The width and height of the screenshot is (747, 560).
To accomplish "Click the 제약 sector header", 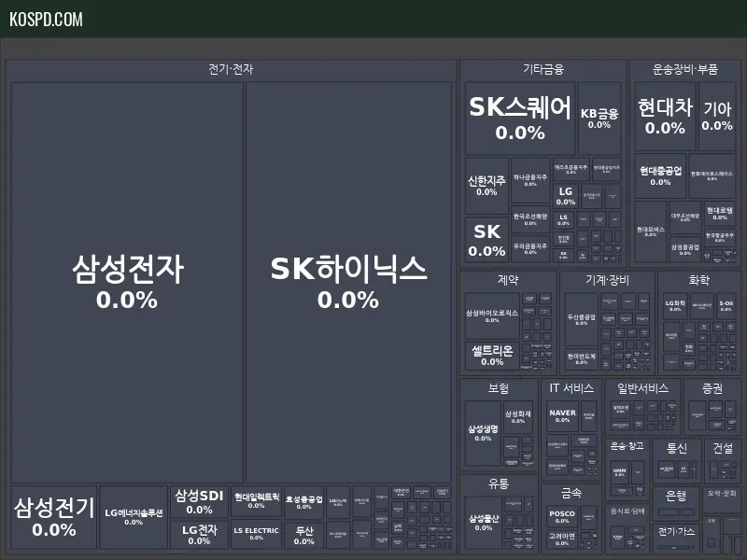I will coord(508,280).
